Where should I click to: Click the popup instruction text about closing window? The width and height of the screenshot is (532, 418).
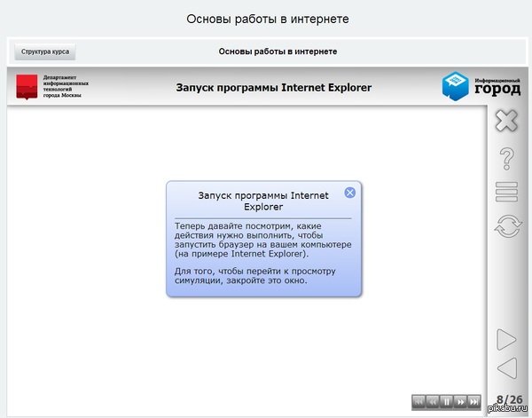tap(241, 275)
